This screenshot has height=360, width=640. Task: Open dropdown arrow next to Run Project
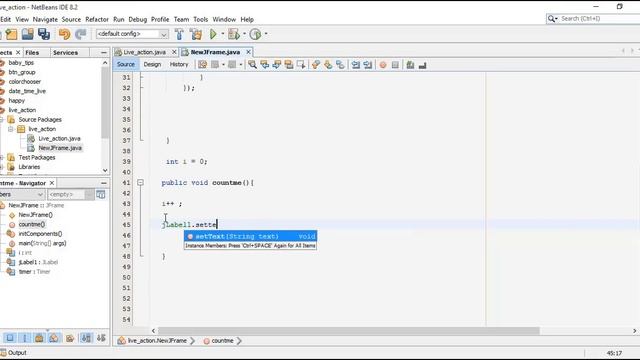[x=222, y=34]
